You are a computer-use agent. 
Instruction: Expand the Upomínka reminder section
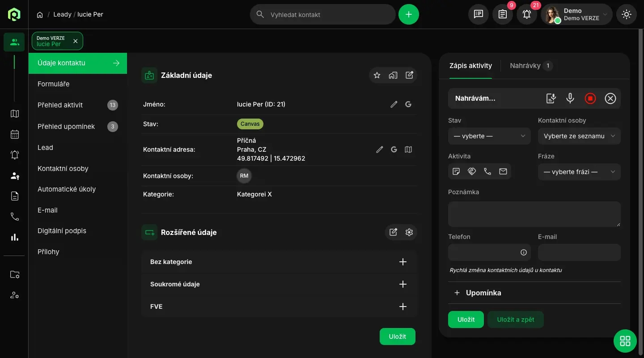pyautogui.click(x=478, y=293)
